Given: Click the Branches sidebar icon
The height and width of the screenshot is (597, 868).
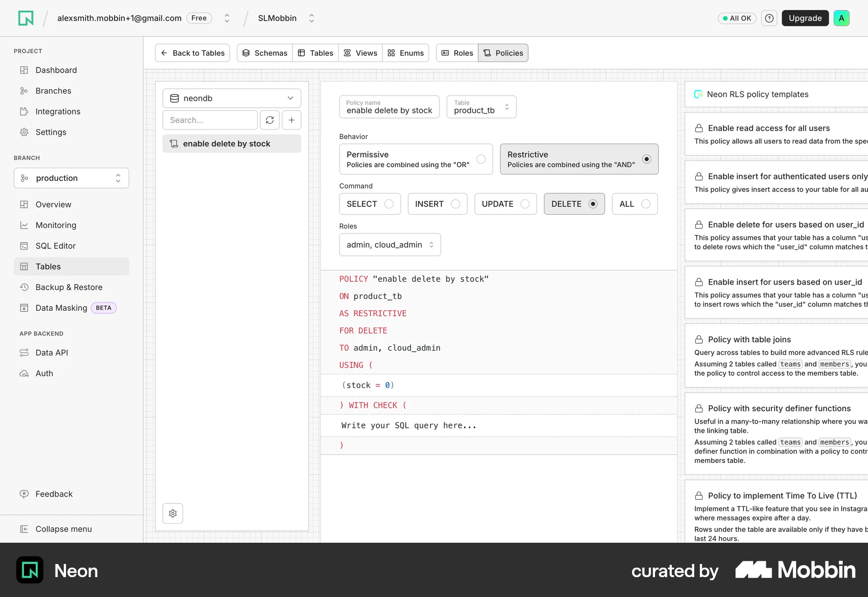Looking at the screenshot, I should pyautogui.click(x=24, y=91).
